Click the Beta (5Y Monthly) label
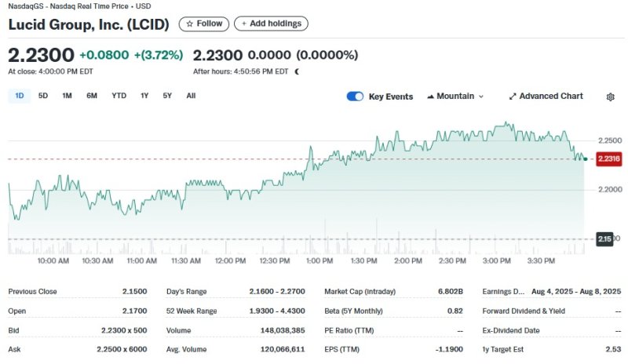628x364 pixels. tap(353, 311)
